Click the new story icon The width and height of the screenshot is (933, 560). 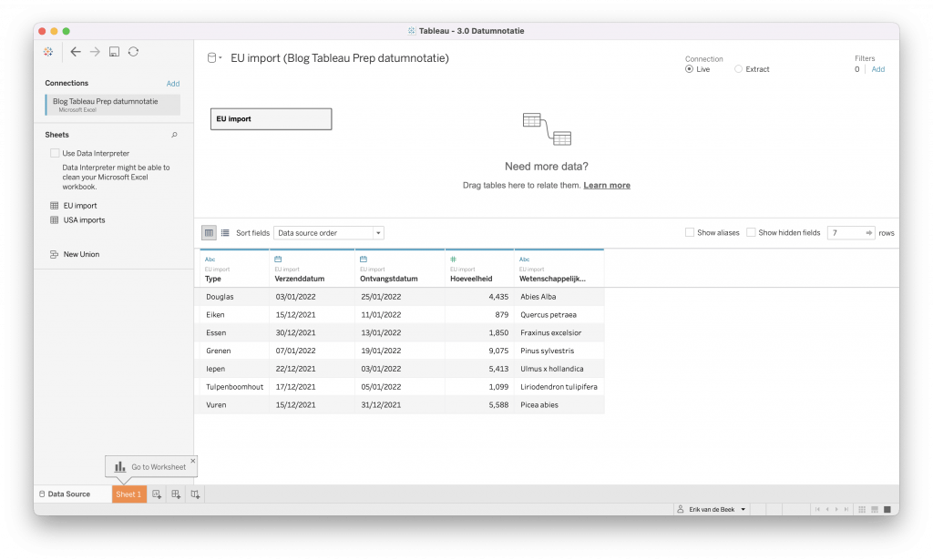tap(195, 494)
